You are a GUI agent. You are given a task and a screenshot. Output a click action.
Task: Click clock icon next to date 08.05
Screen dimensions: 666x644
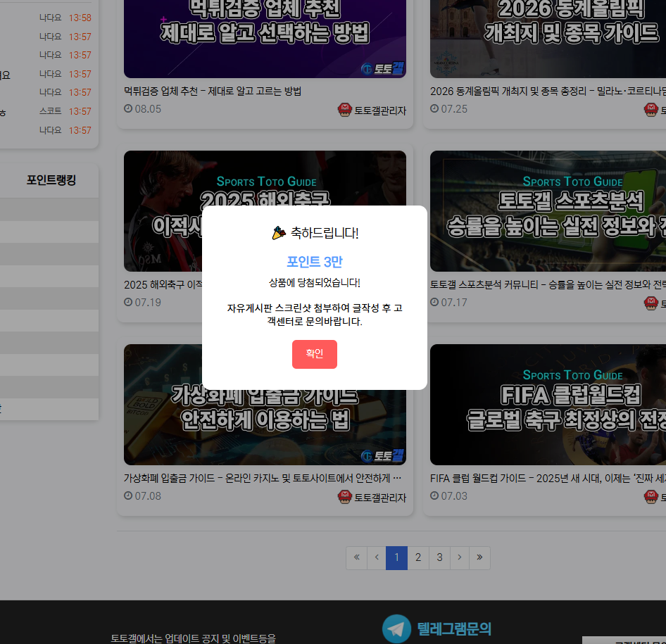(128, 108)
